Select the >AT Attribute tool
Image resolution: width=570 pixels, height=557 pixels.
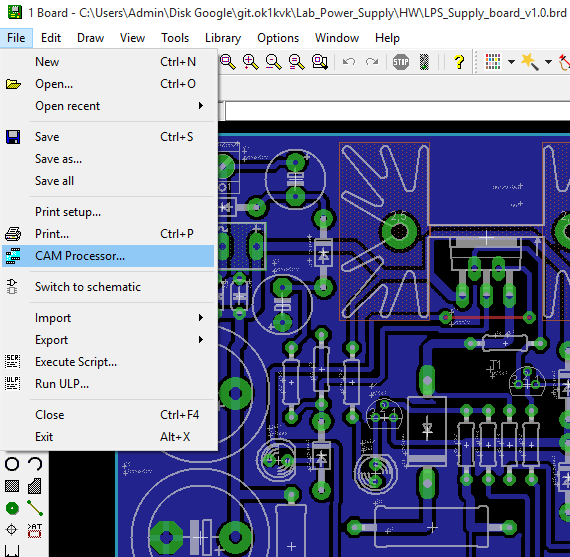coord(35,530)
